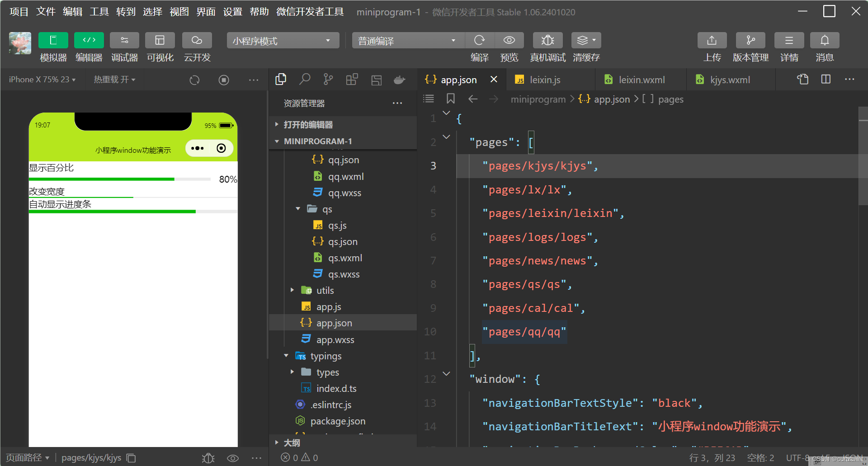The width and height of the screenshot is (868, 466).
Task: Open the search icon in sidebar
Action: [305, 80]
